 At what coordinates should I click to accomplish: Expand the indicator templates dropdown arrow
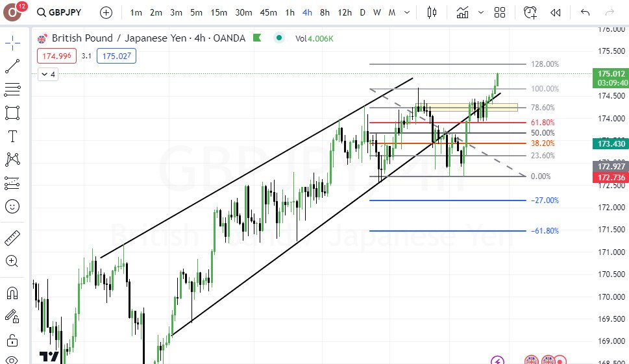[x=481, y=12]
